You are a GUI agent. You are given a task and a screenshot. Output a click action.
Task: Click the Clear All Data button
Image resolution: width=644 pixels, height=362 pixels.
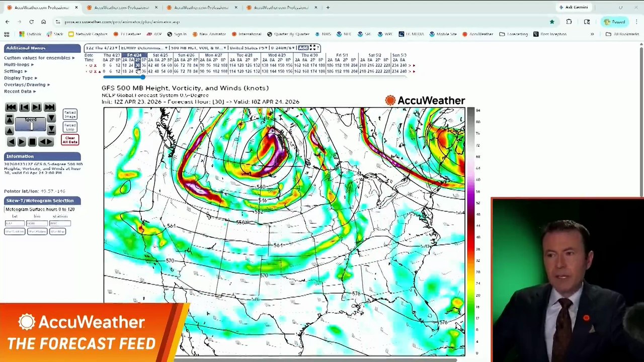click(70, 140)
